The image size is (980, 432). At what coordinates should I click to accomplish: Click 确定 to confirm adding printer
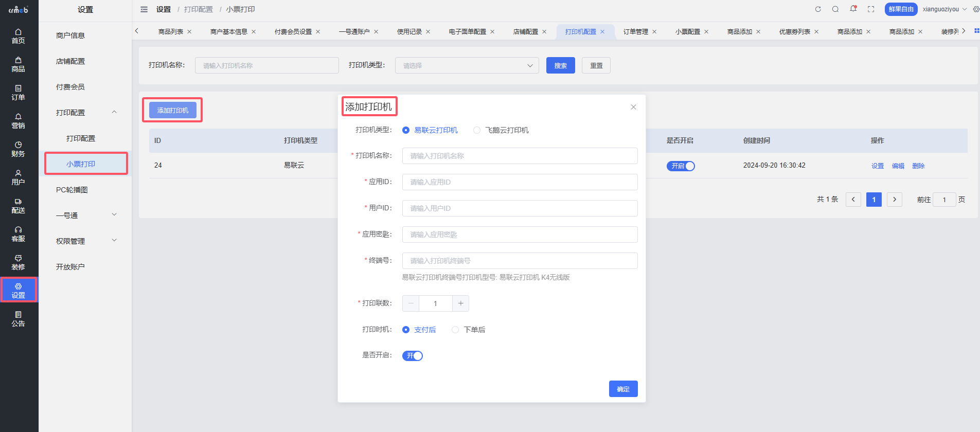623,389
